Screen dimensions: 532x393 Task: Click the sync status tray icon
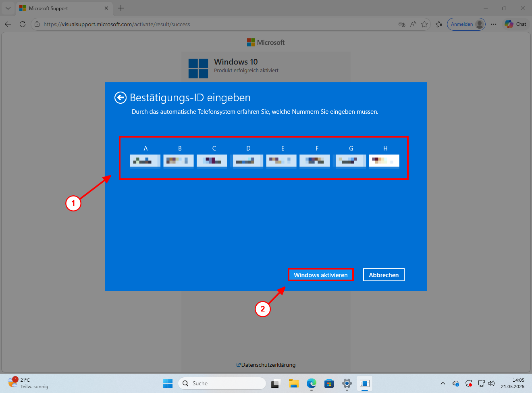469,383
